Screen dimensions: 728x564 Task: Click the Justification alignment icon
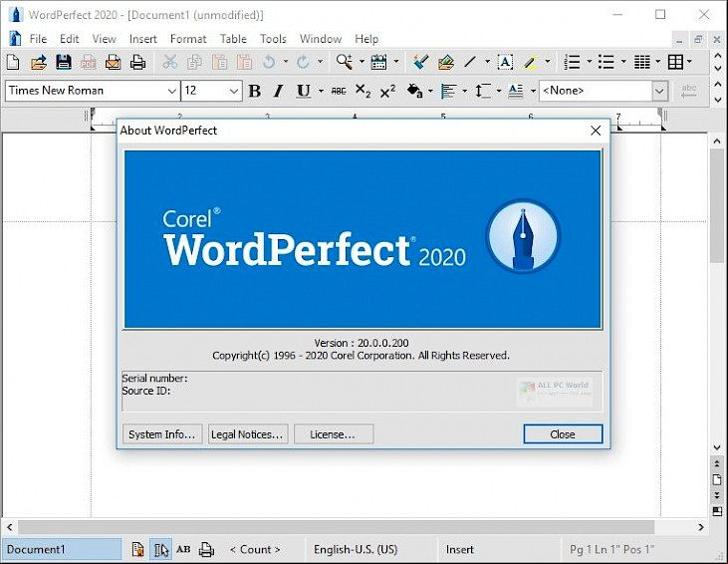[448, 91]
